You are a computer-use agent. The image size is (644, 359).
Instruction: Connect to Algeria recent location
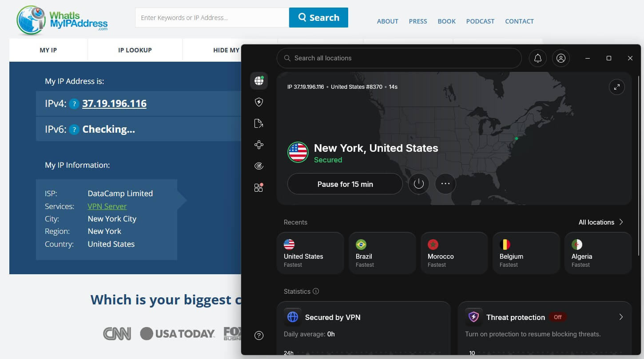pos(598,253)
